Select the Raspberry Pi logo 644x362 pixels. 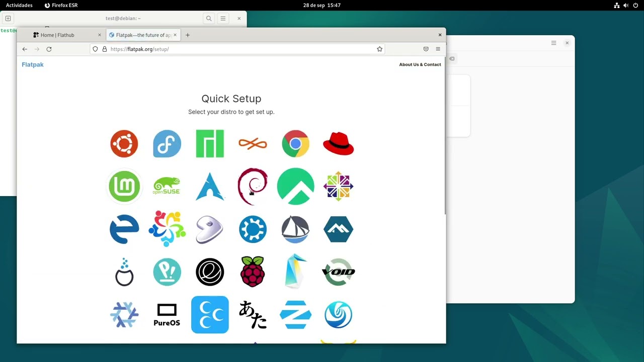(x=253, y=272)
